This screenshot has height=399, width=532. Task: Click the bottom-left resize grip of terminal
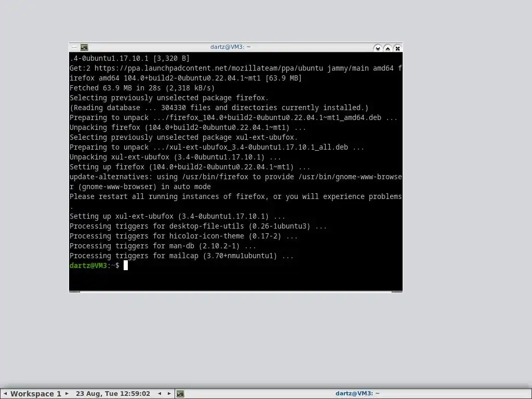[x=75, y=291]
